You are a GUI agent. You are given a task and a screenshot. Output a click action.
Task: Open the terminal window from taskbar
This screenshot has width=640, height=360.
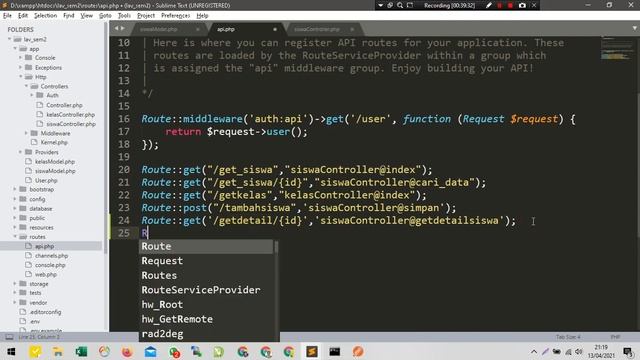335,351
